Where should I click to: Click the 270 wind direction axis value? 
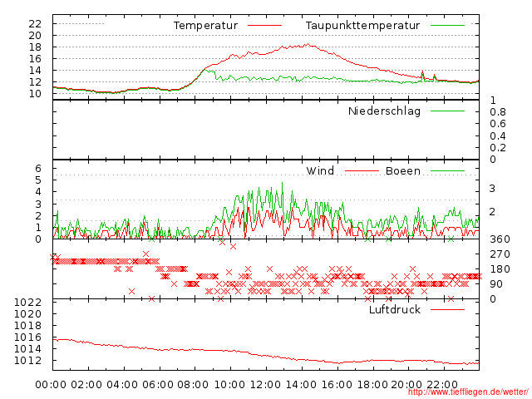[500, 254]
